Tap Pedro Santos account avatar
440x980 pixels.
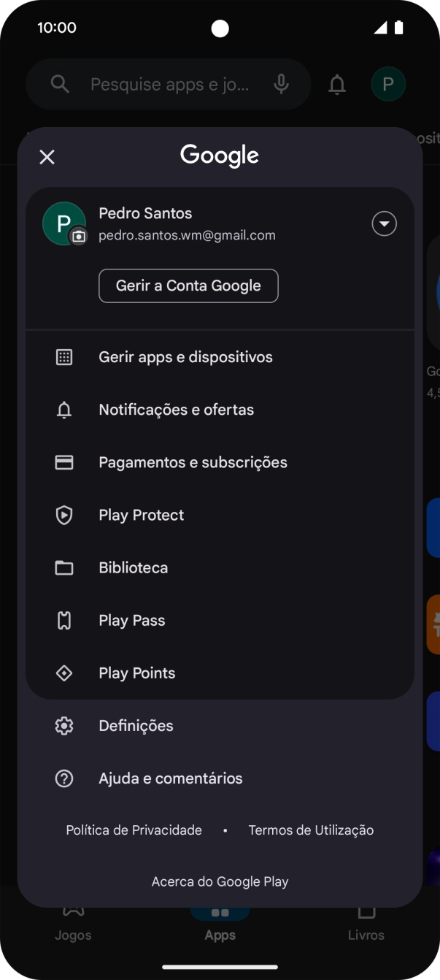[64, 223]
